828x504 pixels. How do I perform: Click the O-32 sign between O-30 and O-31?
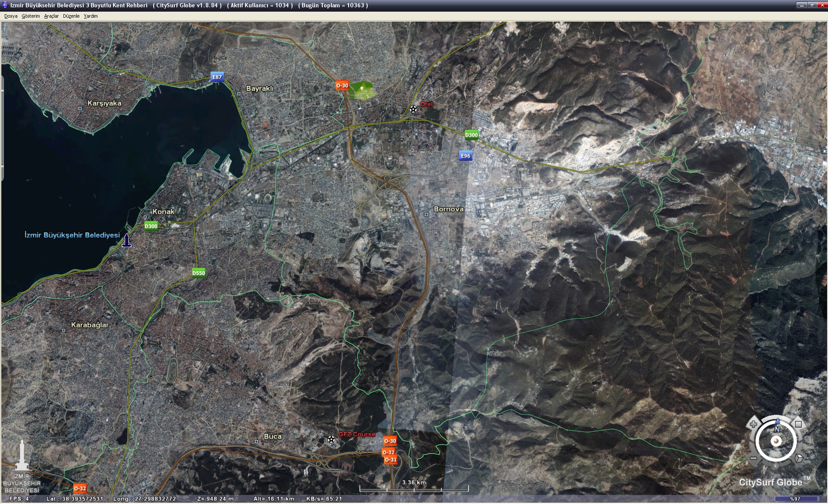point(388,452)
